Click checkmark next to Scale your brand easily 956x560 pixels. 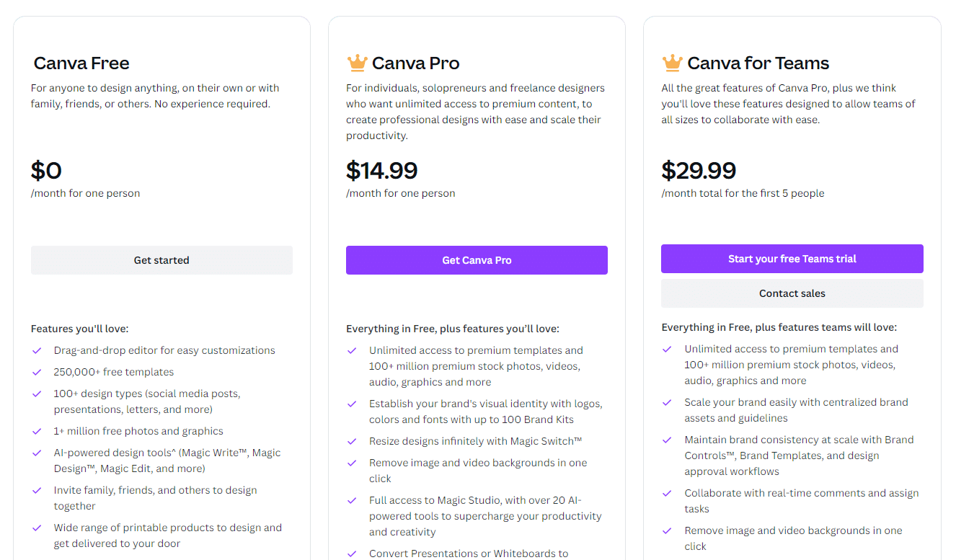point(667,402)
